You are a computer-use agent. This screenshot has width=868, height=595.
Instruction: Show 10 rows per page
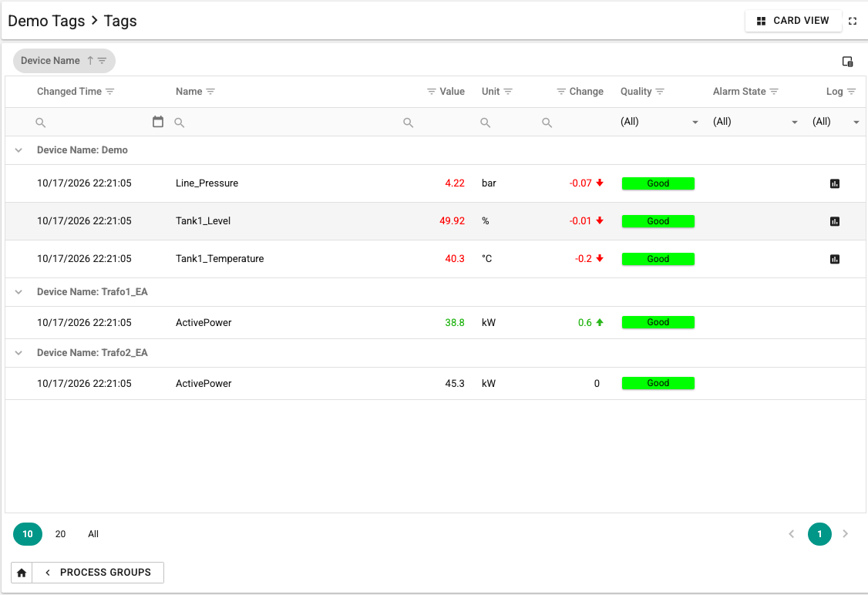pyautogui.click(x=28, y=534)
